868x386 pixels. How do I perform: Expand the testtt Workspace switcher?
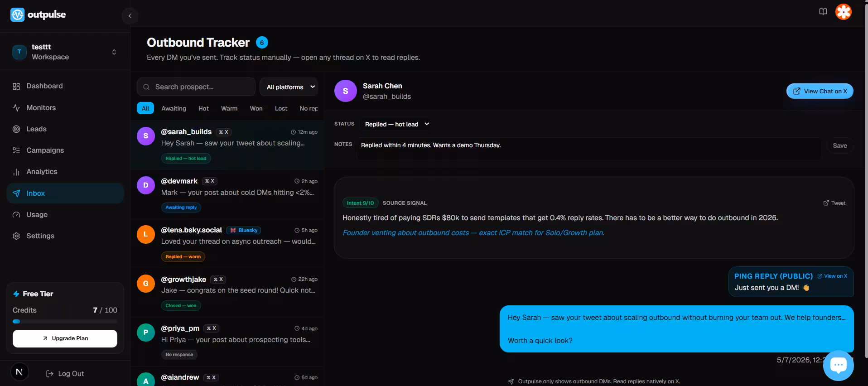click(65, 52)
